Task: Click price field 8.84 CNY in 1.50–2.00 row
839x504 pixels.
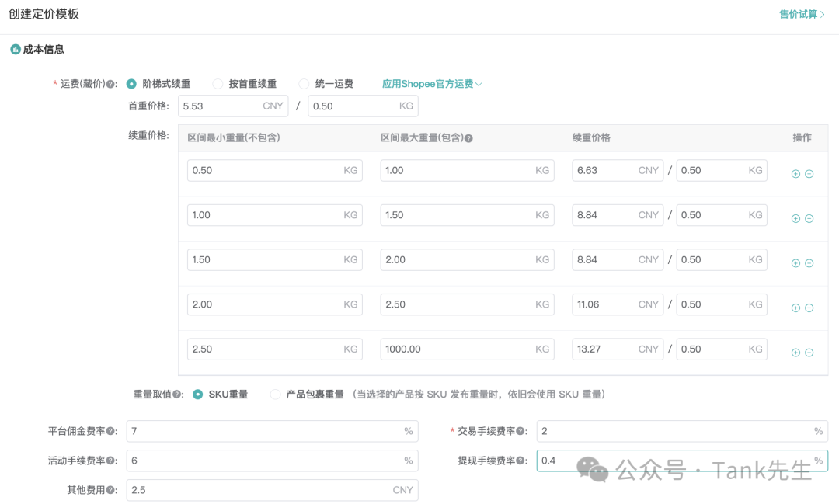Action: 618,259
